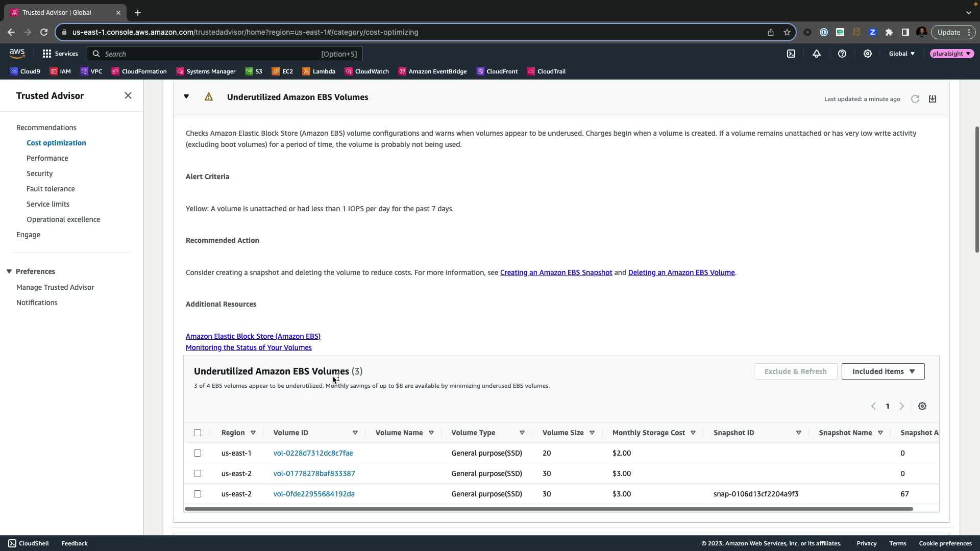Open the CloudShell icon in top navigation
This screenshot has height=551, width=980.
[791, 54]
